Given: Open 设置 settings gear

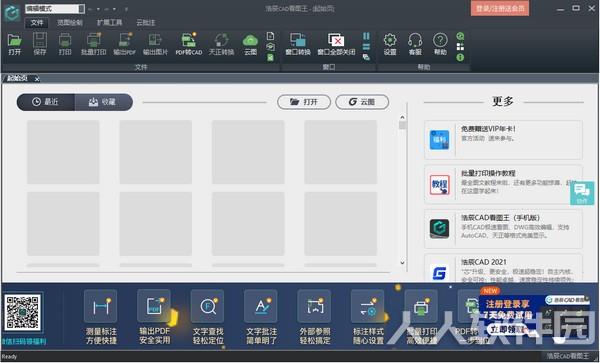Looking at the screenshot, I should [x=390, y=44].
